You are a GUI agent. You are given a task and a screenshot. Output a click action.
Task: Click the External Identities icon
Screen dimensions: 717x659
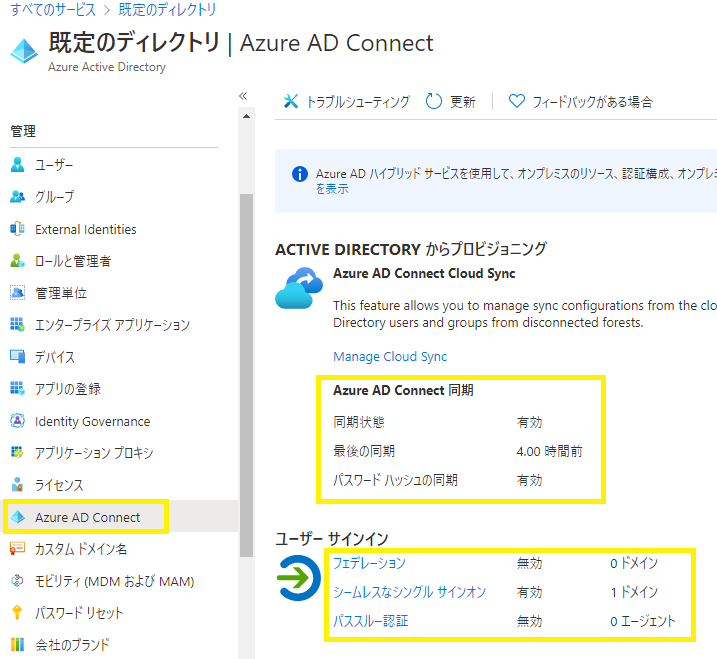pos(17,229)
